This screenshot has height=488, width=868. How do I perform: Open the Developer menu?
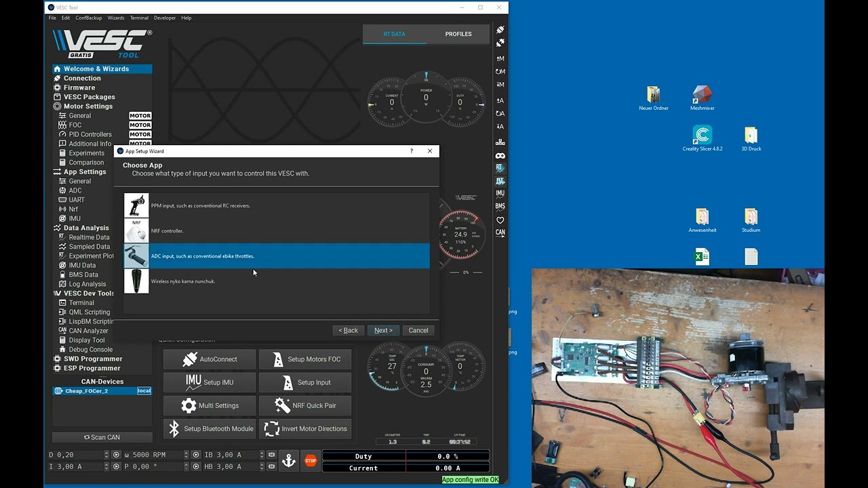click(165, 18)
